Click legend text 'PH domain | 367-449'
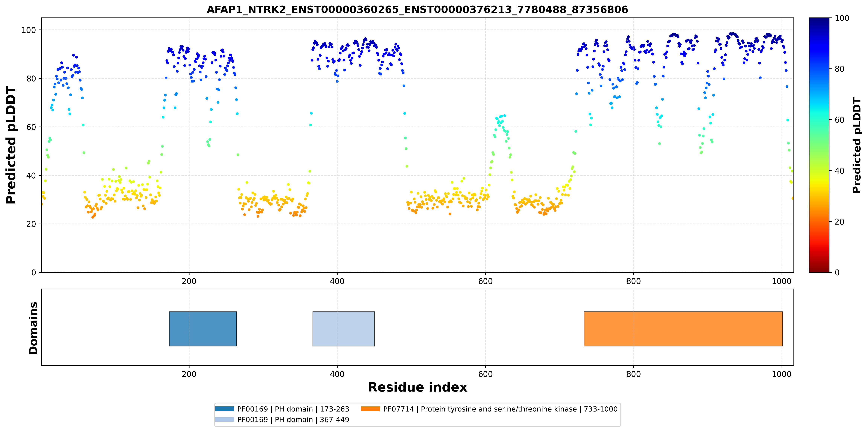The image size is (868, 432). pyautogui.click(x=312, y=420)
